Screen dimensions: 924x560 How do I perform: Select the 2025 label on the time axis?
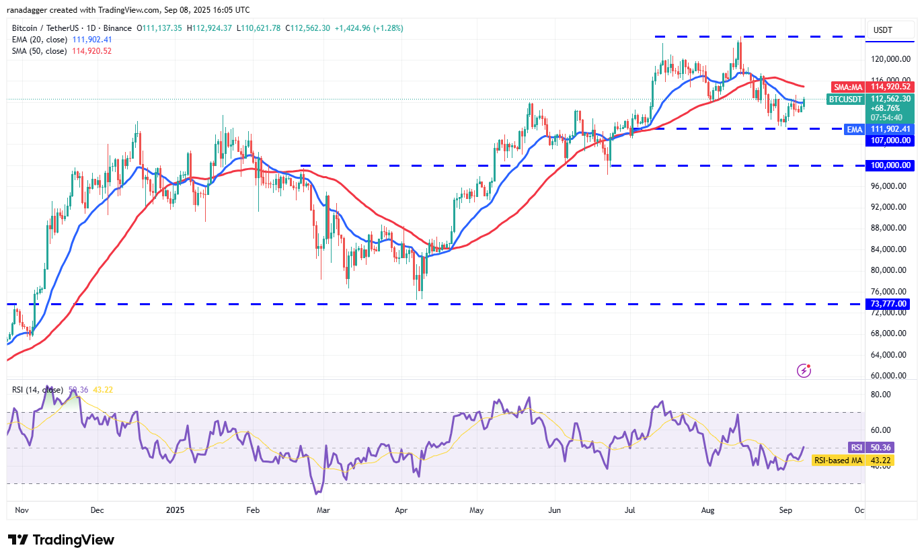tap(175, 510)
